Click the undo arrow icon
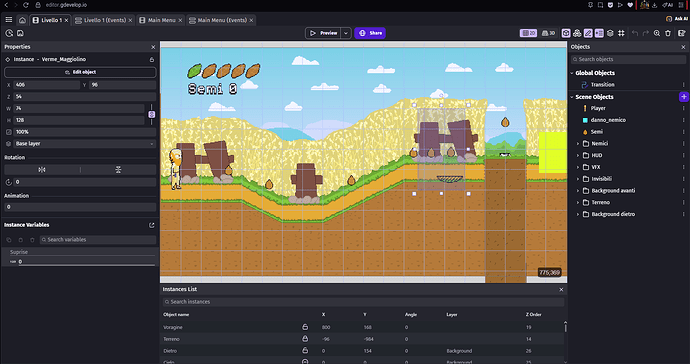 [635, 33]
